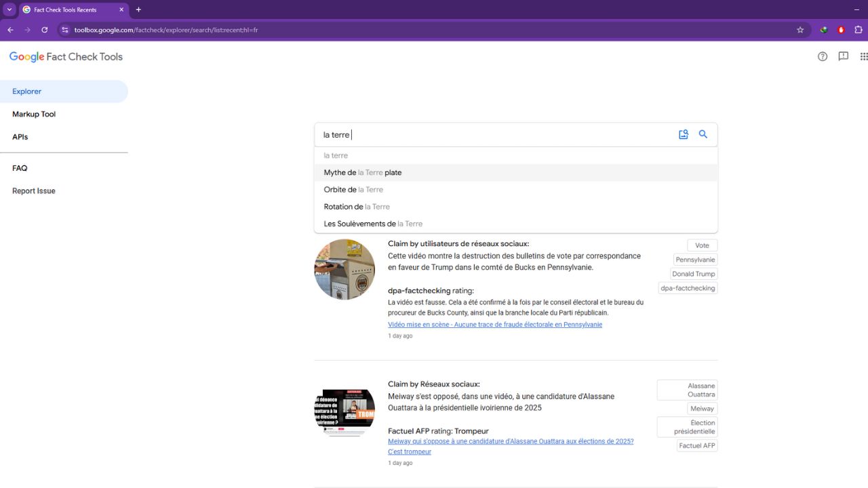Open the Google apps grid
Viewport: 868px width, 488px height.
(x=864, y=57)
